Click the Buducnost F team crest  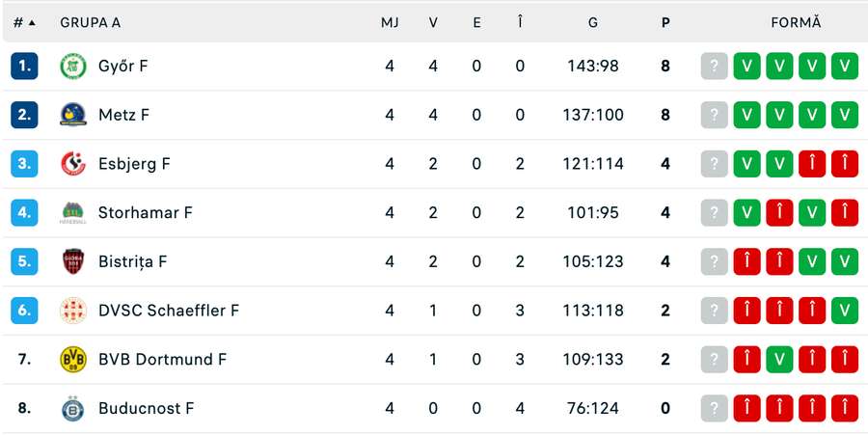coord(73,409)
